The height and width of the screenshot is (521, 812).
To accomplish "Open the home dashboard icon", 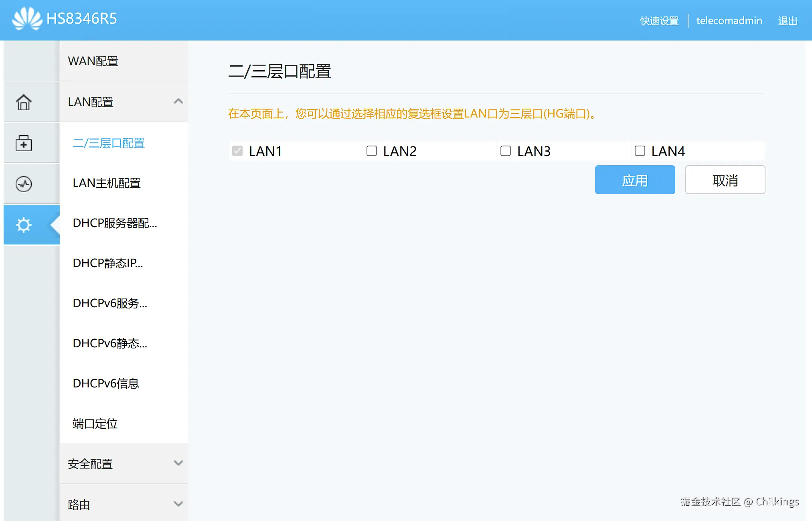I will 24,102.
